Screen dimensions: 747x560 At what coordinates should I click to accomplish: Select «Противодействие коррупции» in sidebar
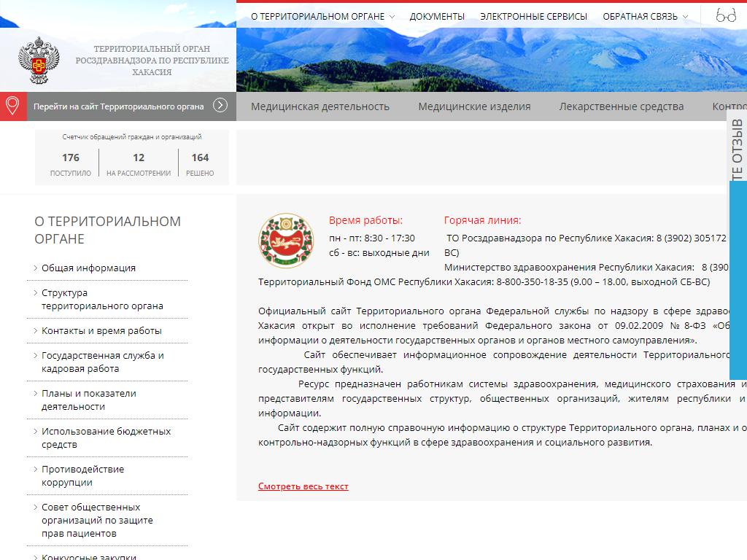pyautogui.click(x=82, y=475)
